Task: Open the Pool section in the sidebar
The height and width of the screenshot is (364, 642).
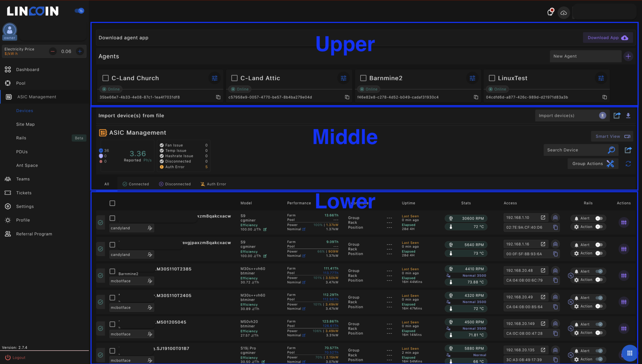Action: 21,83
